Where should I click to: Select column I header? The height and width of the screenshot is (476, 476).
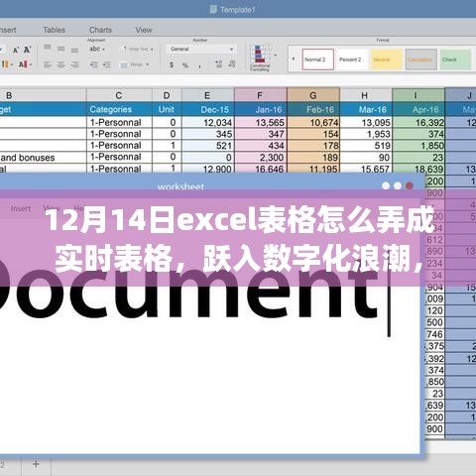point(418,95)
